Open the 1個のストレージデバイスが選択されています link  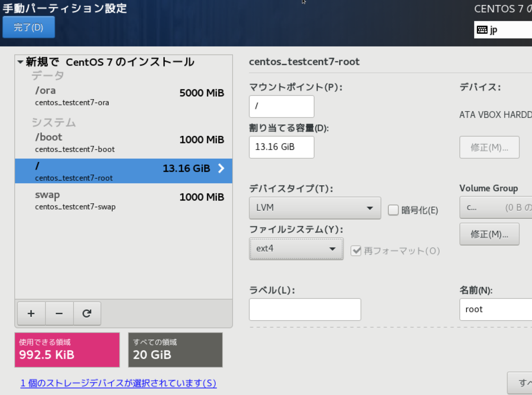118,383
